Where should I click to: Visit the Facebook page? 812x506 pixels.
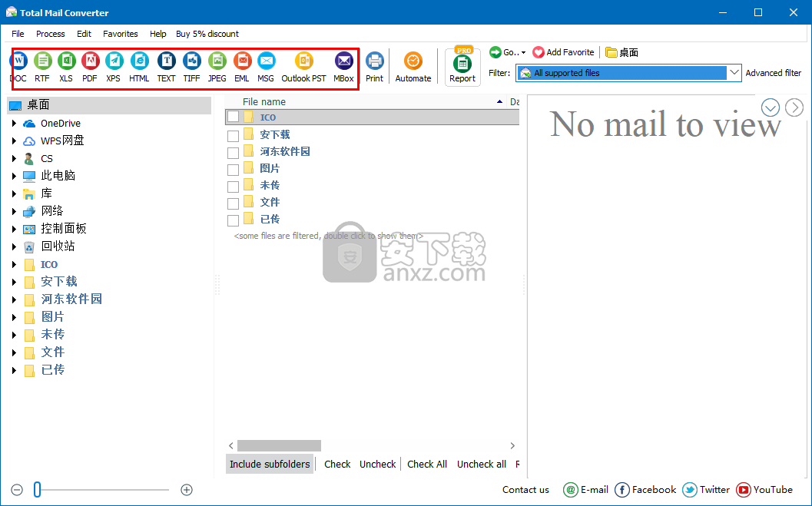(x=646, y=489)
